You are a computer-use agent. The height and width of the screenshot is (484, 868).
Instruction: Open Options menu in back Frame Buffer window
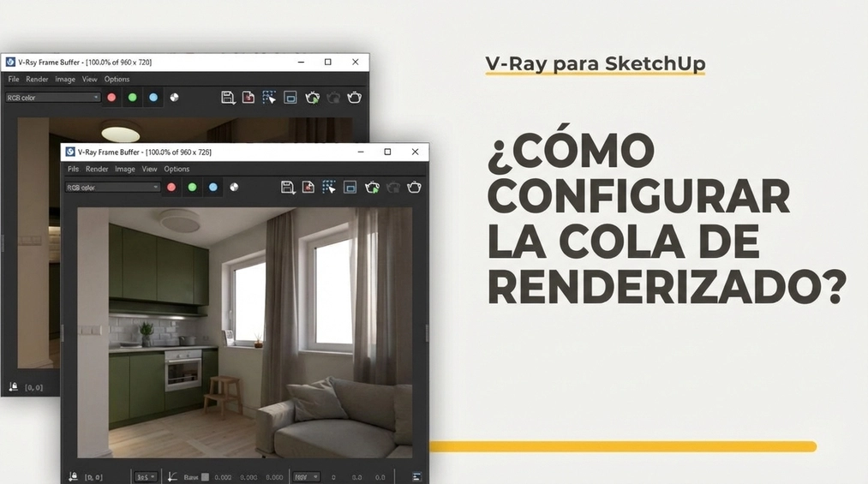click(117, 79)
